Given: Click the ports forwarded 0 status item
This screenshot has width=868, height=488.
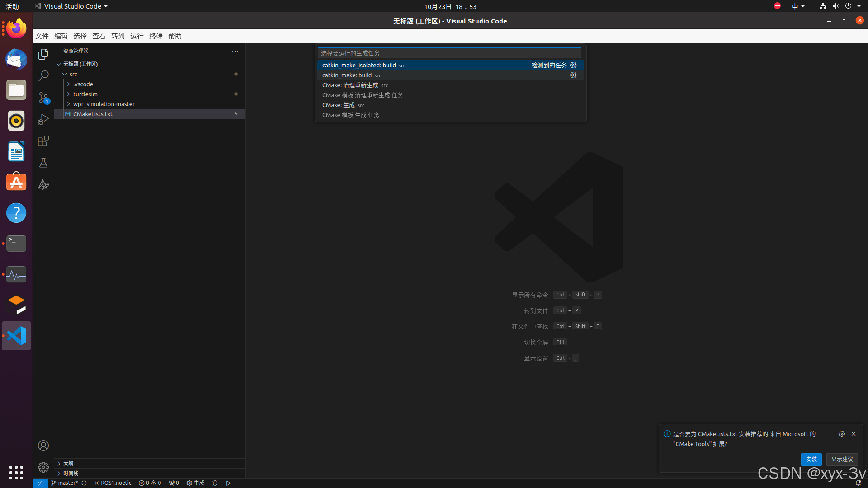Looking at the screenshot, I should (174, 483).
